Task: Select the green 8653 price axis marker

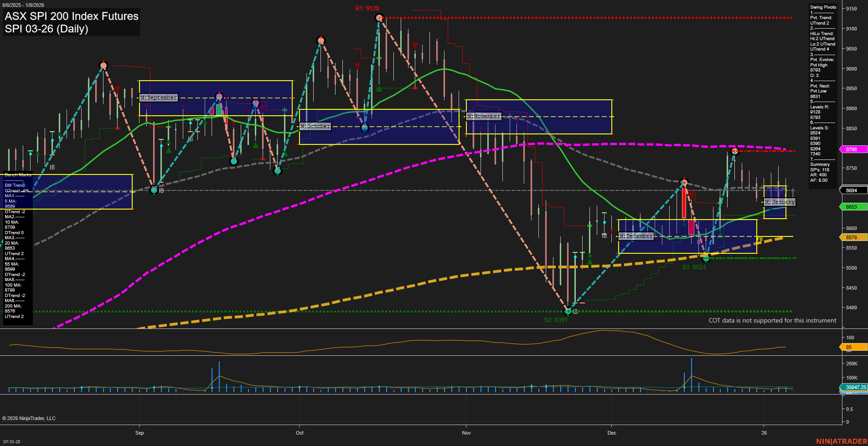Action: (x=852, y=206)
